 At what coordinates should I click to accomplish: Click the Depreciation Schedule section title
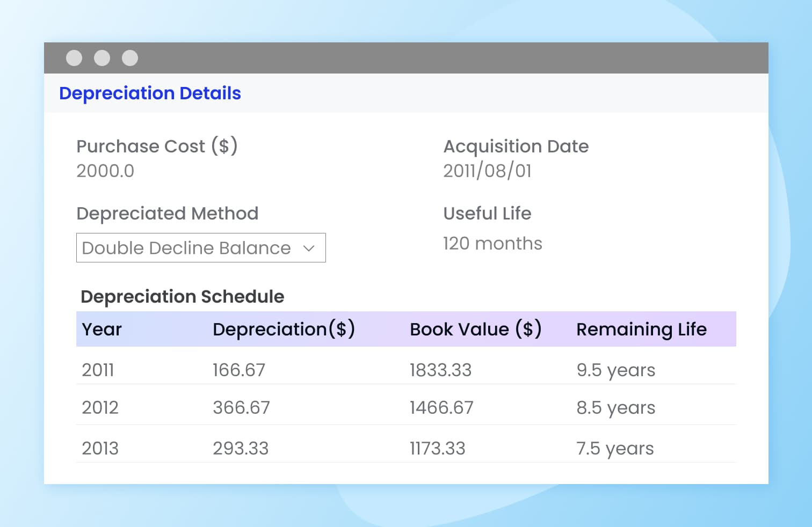182,297
